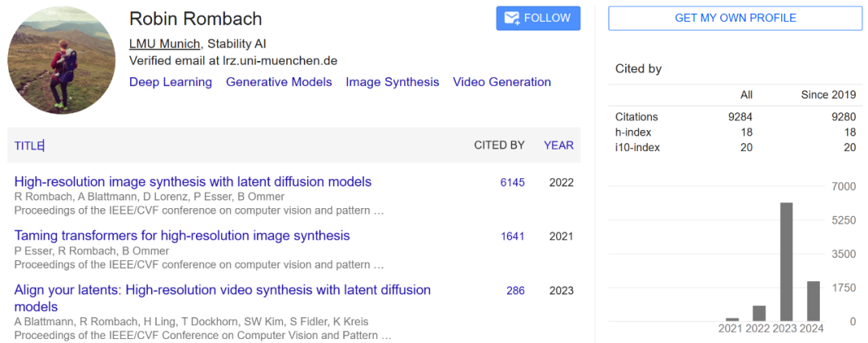Viewport: 868px width, 343px height.
Task: Open the latent diffusion models paper
Action: tap(193, 182)
